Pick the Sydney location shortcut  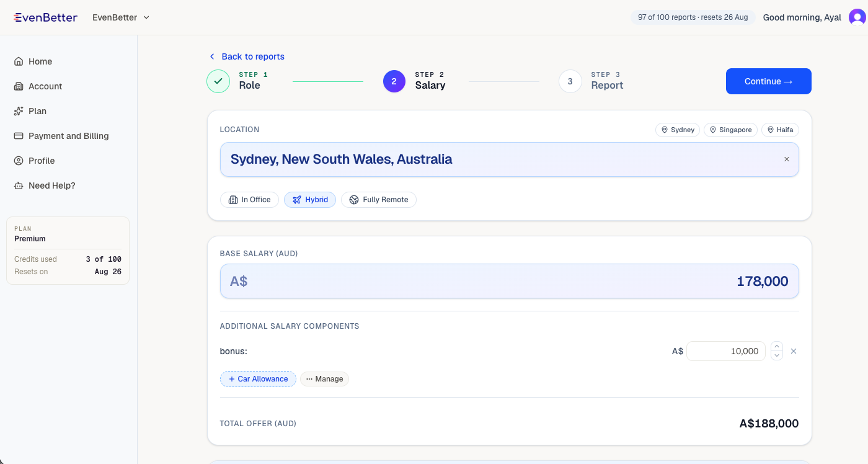(x=678, y=130)
